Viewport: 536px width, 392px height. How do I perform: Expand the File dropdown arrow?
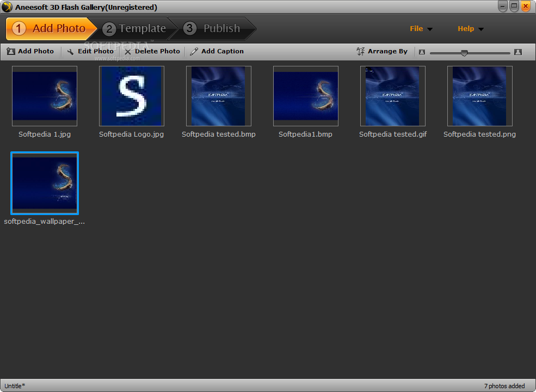[x=430, y=29]
